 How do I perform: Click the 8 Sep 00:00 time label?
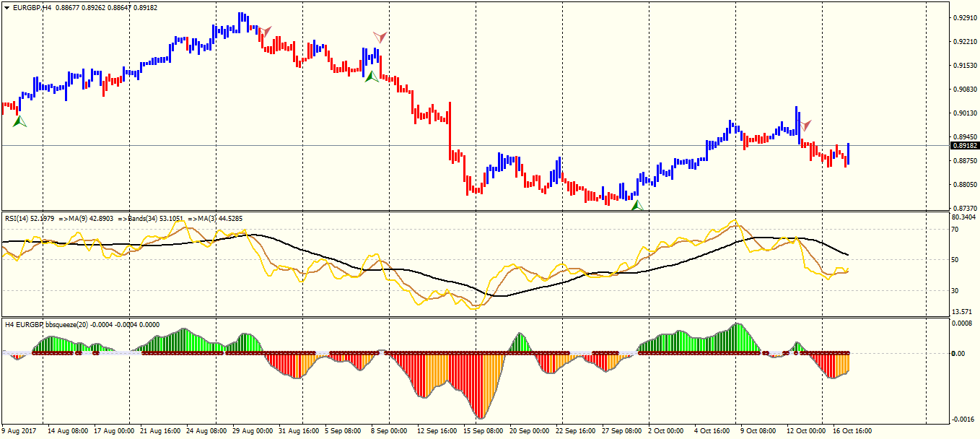(390, 431)
